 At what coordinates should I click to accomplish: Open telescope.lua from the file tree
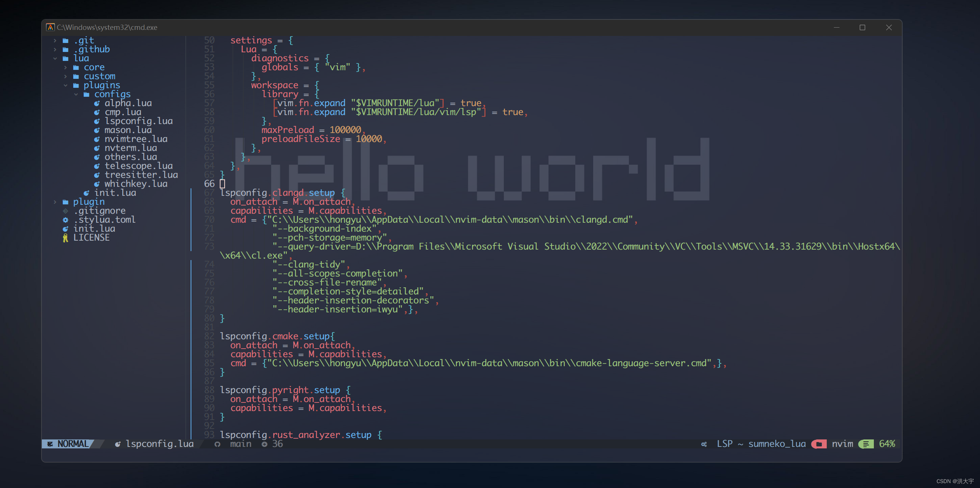138,166
